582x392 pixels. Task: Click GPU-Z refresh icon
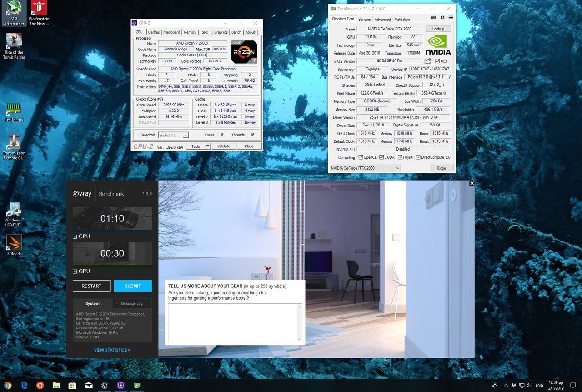point(442,17)
